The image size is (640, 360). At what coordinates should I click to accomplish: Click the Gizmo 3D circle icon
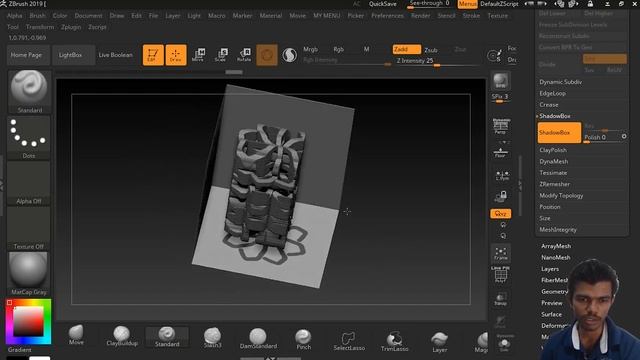pyautogui.click(x=267, y=55)
